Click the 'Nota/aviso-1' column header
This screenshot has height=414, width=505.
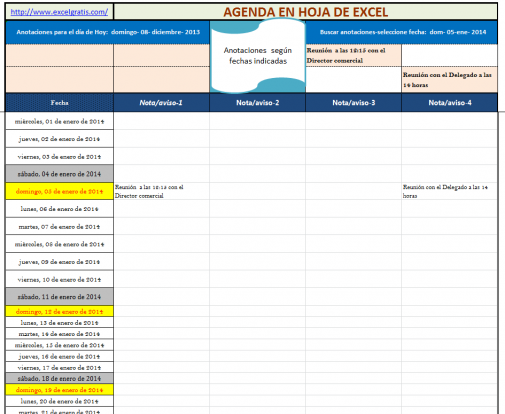point(161,103)
